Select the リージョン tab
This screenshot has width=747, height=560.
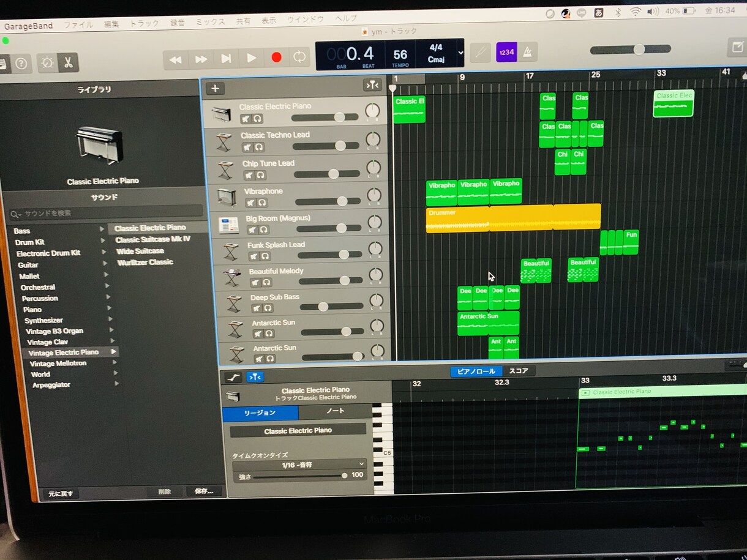(260, 413)
